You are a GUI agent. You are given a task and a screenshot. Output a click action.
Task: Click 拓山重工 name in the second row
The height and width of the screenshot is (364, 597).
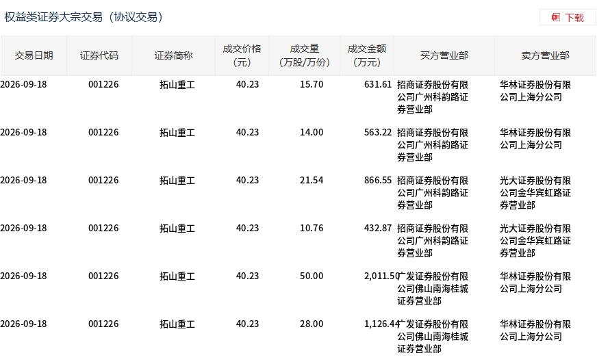177,133
